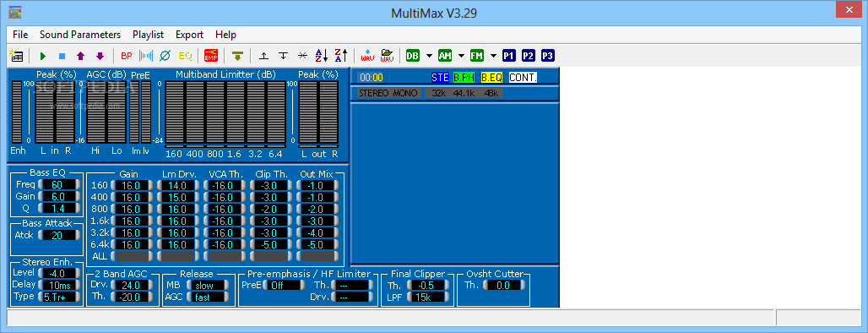This screenshot has height=333, width=868.
Task: Click the ALL row field under Gain
Action: 132,257
